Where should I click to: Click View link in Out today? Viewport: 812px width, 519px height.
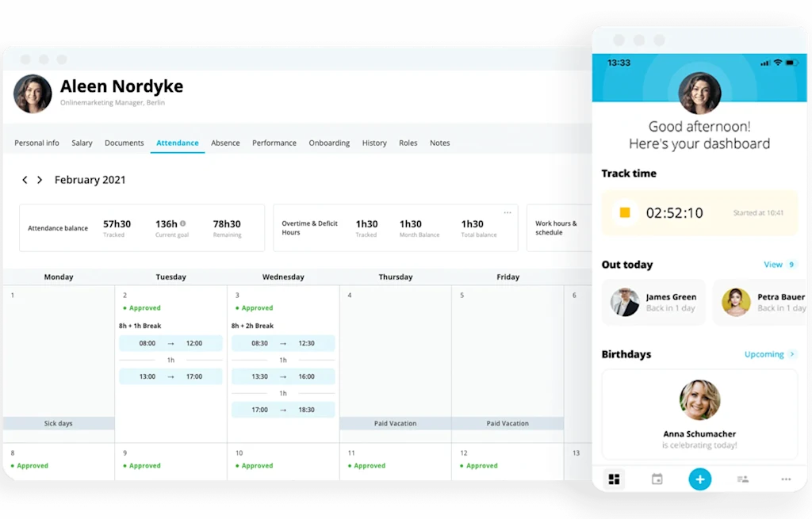tap(772, 265)
